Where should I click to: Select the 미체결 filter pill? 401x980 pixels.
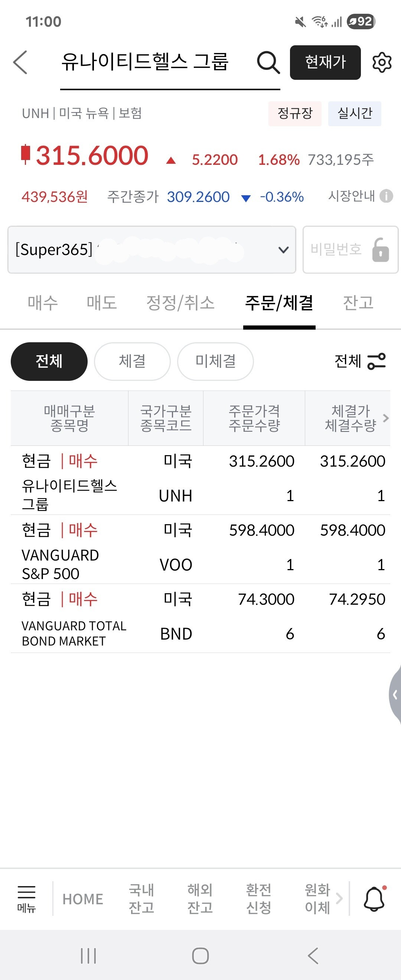215,361
